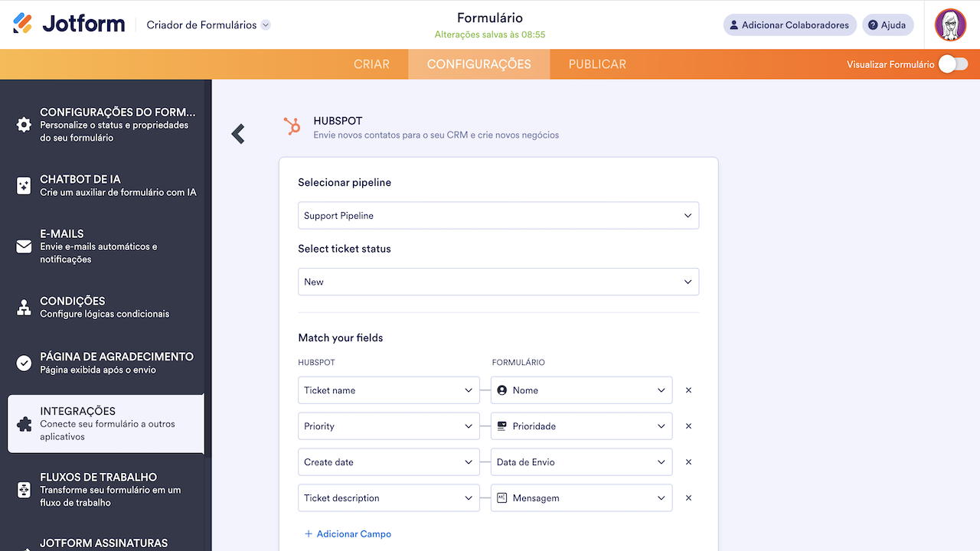This screenshot has height=551, width=980.
Task: Click the Adicionar Campo link
Action: tap(348, 534)
